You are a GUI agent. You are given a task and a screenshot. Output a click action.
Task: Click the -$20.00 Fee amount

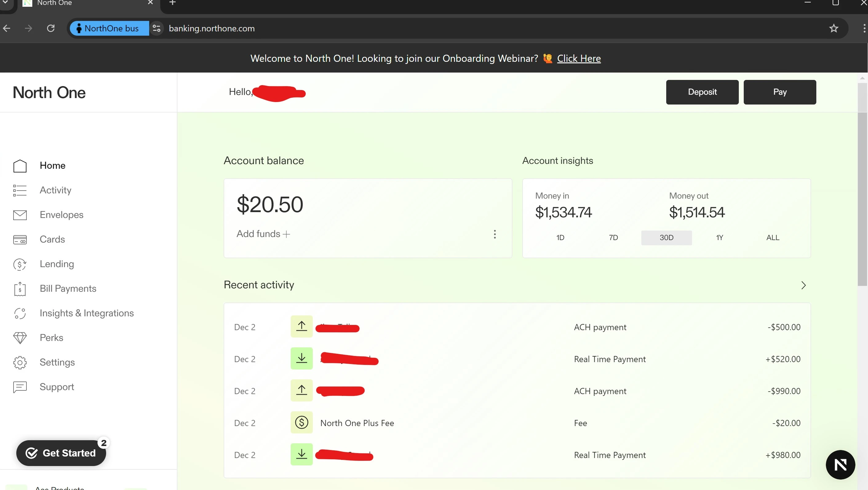[786, 423]
